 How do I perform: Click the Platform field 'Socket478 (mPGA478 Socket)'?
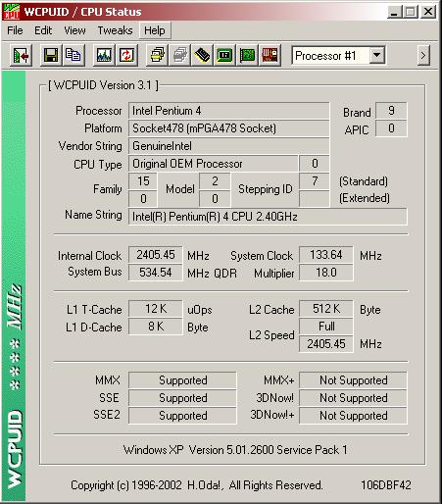pyautogui.click(x=228, y=128)
